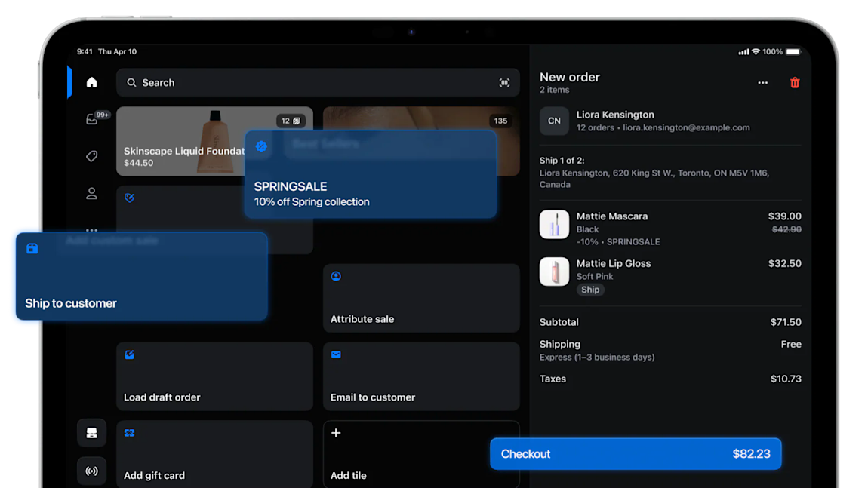Click the Wi-Fi status icon
The height and width of the screenshot is (488, 868).
[x=756, y=51]
